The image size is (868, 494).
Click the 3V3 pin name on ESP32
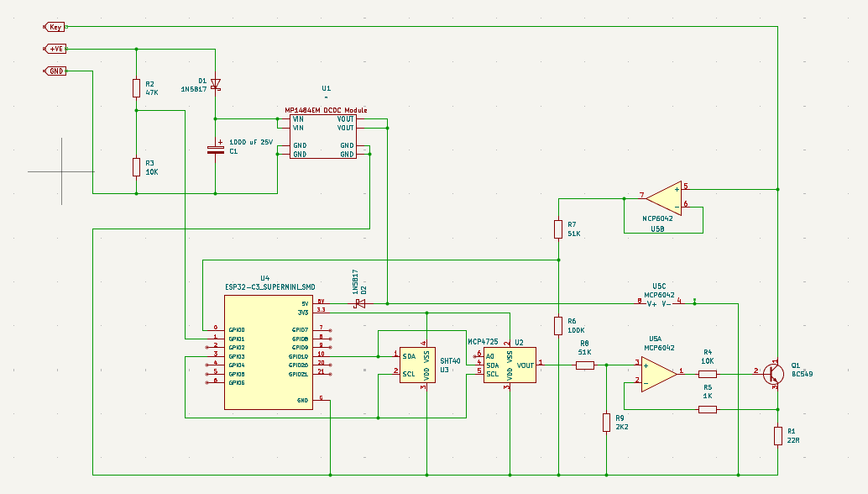303,313
